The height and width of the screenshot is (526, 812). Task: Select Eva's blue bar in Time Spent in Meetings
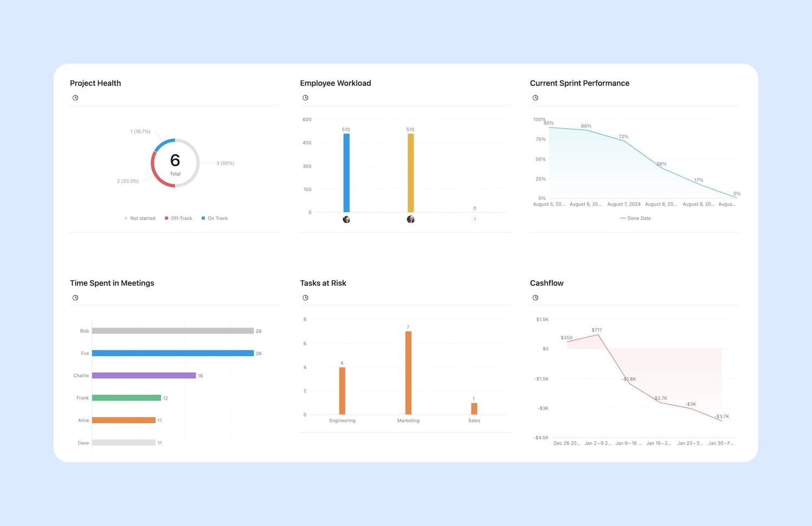[173, 353]
